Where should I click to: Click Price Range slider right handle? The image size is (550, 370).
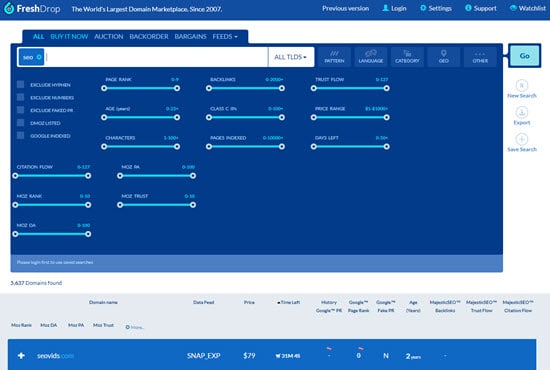tap(387, 117)
